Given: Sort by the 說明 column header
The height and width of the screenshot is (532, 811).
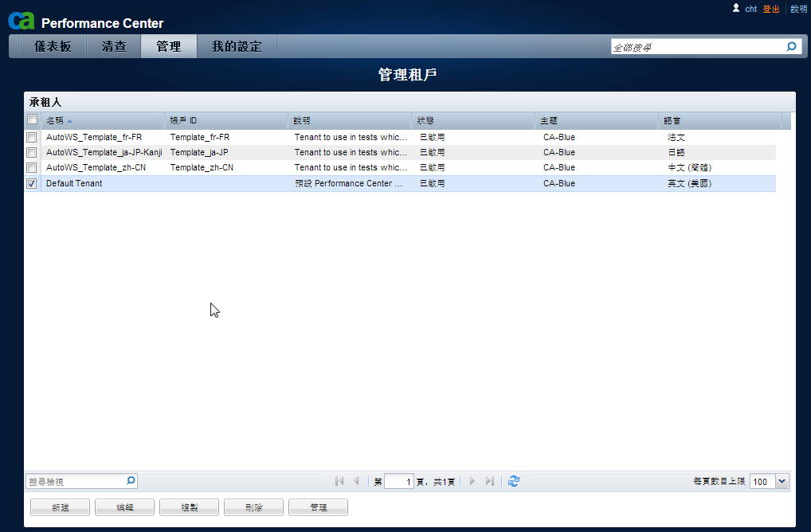Looking at the screenshot, I should click(349, 120).
